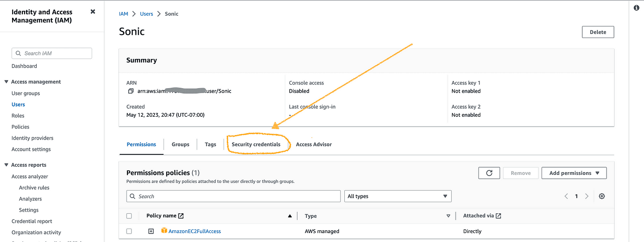
Task: Click external link icon beside Policy name
Action: (181, 216)
